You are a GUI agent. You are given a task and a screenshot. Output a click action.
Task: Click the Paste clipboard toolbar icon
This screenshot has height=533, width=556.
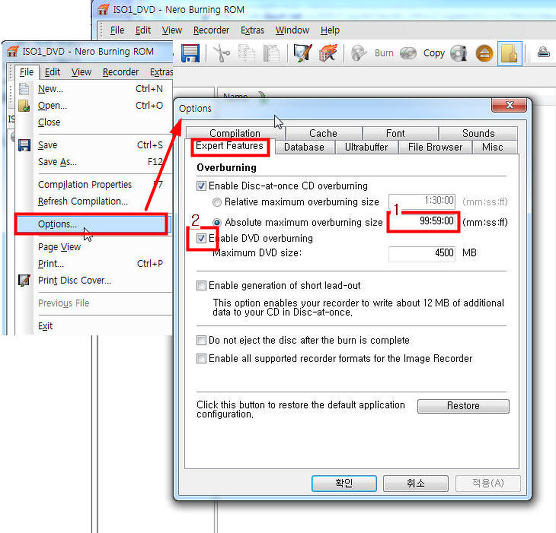tap(272, 54)
